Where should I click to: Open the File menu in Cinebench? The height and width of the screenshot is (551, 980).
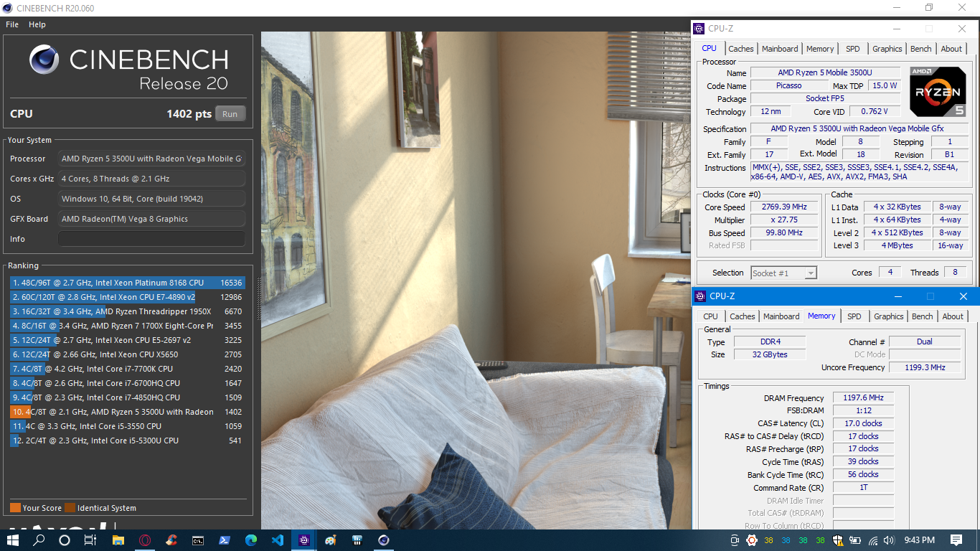12,24
